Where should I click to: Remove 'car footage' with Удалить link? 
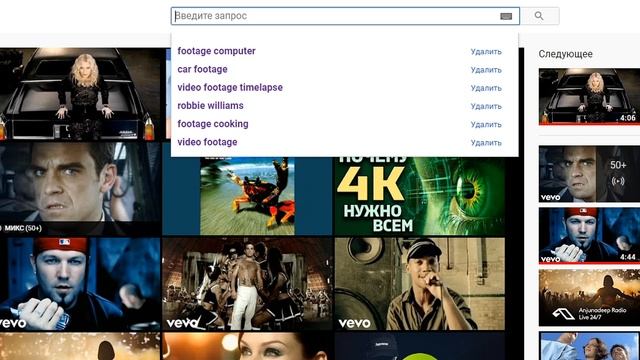486,70
